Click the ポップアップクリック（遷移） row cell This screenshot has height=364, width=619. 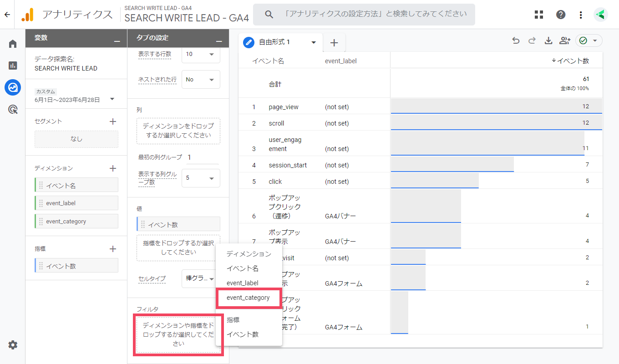click(284, 207)
